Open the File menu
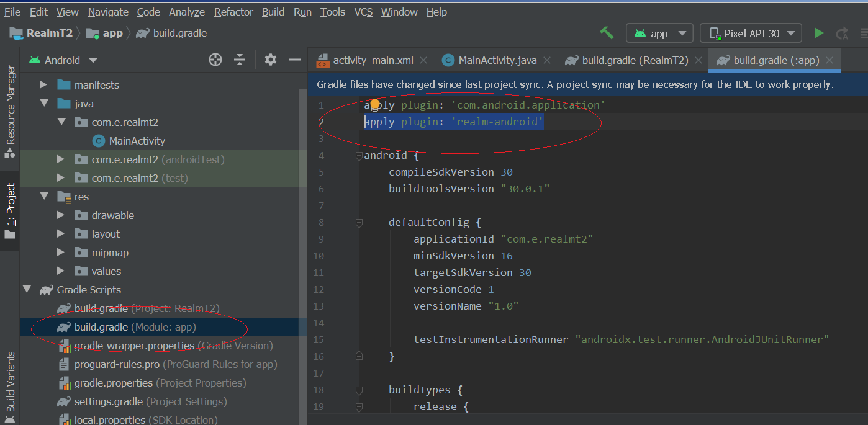 pos(12,12)
